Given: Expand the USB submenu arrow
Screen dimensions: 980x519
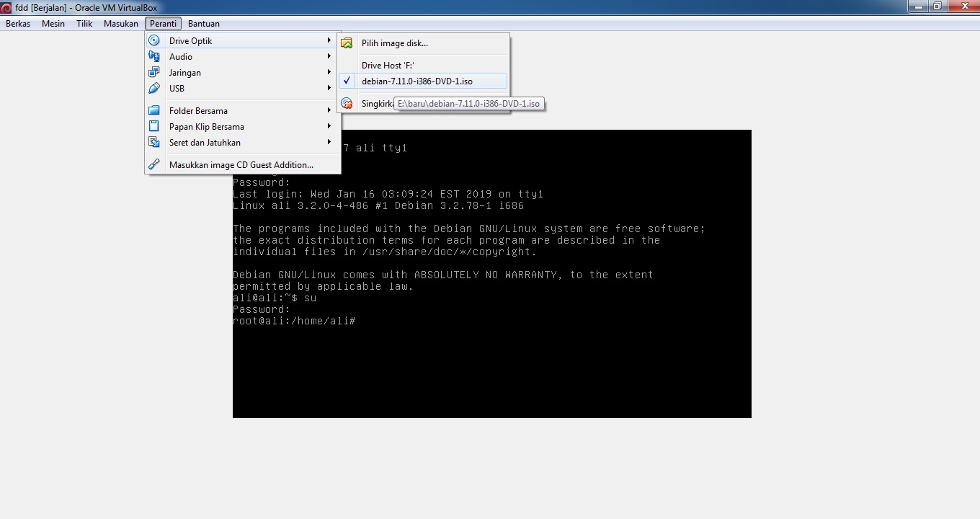Looking at the screenshot, I should [329, 88].
